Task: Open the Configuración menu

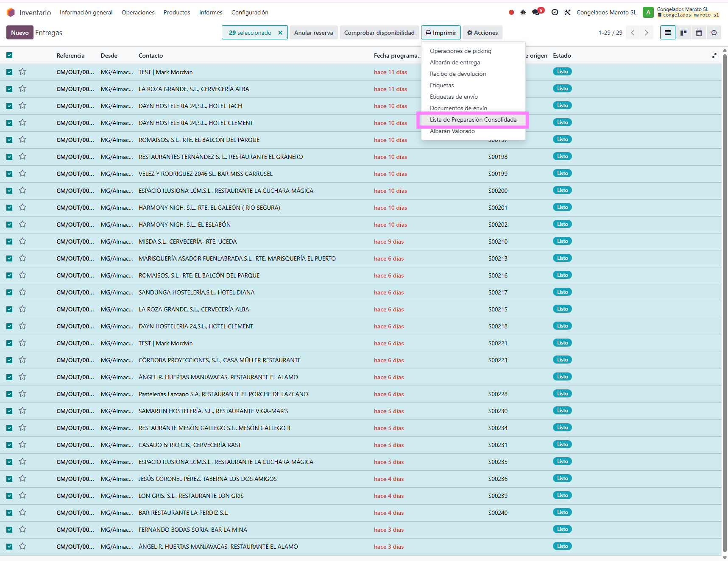Action: tap(250, 12)
